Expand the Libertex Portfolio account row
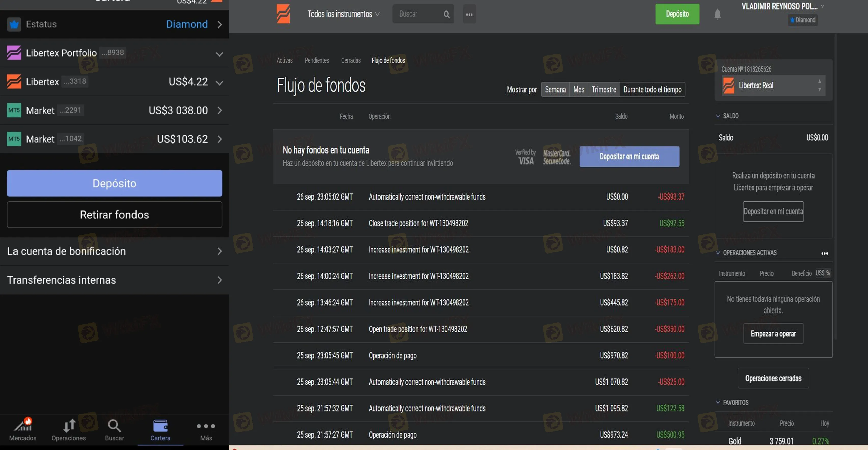Image resolution: width=868 pixels, height=450 pixels. [x=219, y=54]
